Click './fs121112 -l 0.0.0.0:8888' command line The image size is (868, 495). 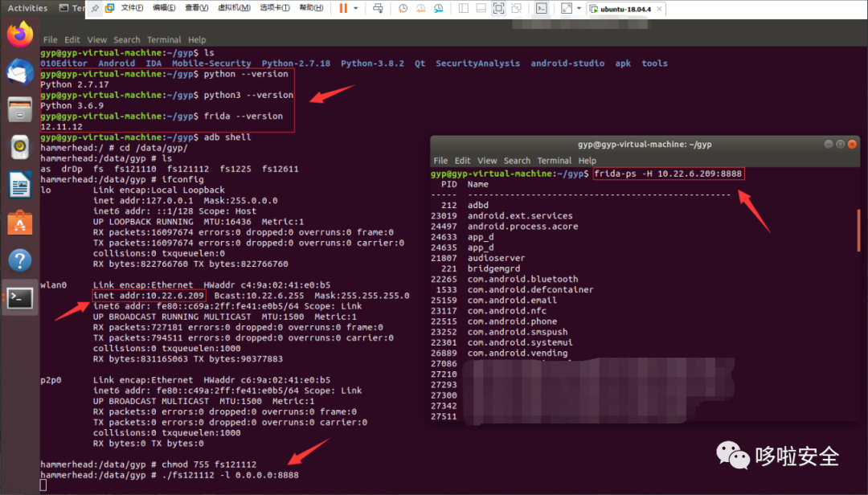(230, 475)
